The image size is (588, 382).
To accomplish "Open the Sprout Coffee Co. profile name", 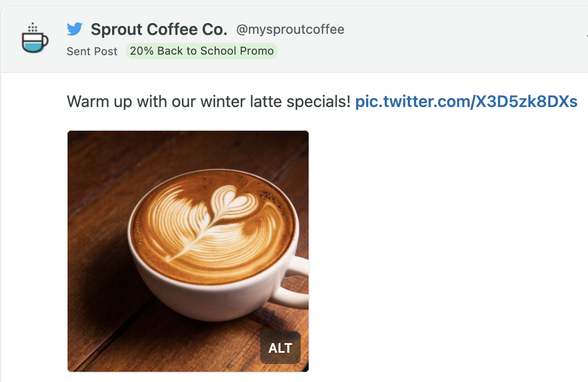I will (159, 29).
